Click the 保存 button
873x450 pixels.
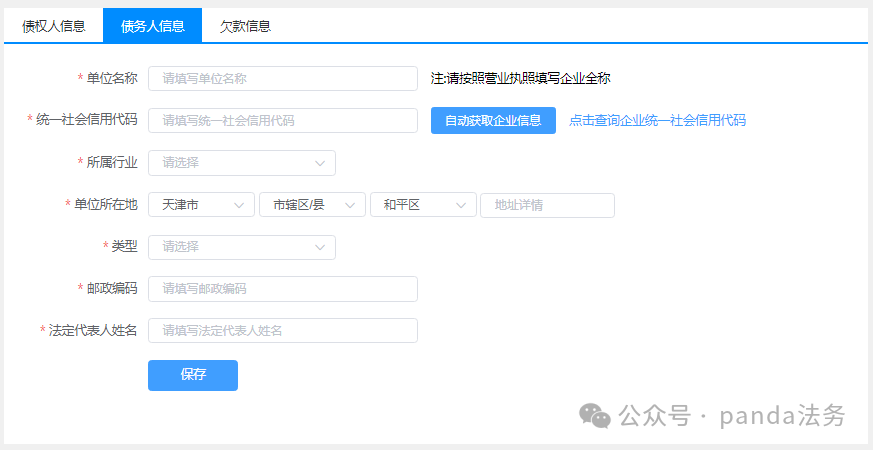[x=193, y=375]
